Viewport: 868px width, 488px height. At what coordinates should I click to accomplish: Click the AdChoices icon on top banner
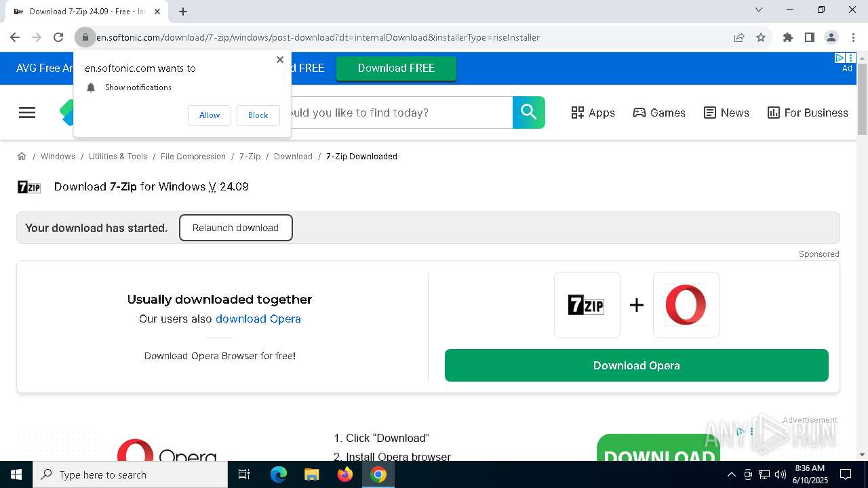[x=840, y=58]
